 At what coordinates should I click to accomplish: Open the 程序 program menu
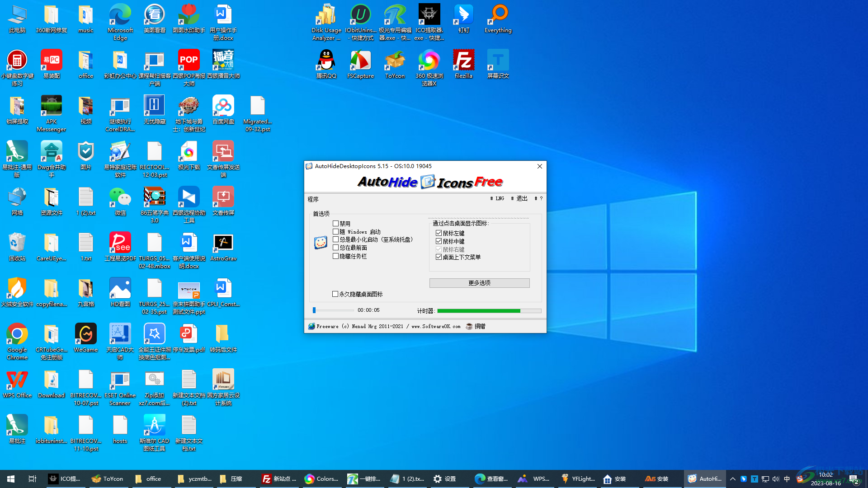313,199
